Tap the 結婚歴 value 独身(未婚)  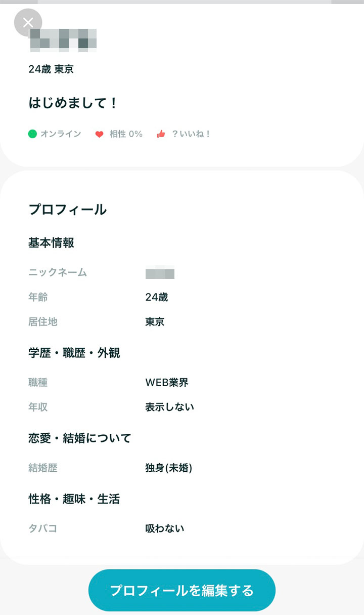pyautogui.click(x=169, y=468)
